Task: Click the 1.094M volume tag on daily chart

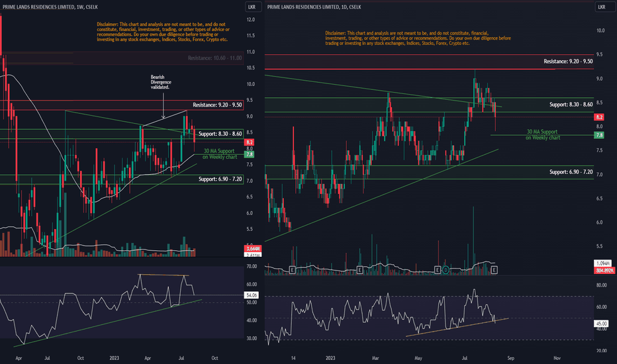Action: tap(603, 263)
